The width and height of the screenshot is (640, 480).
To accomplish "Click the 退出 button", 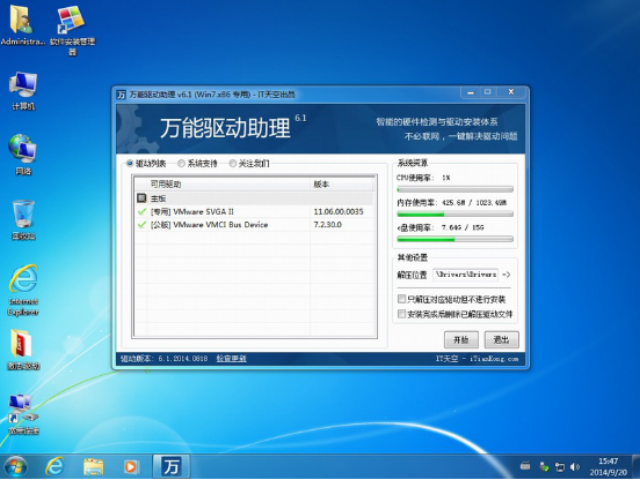I will tap(501, 340).
